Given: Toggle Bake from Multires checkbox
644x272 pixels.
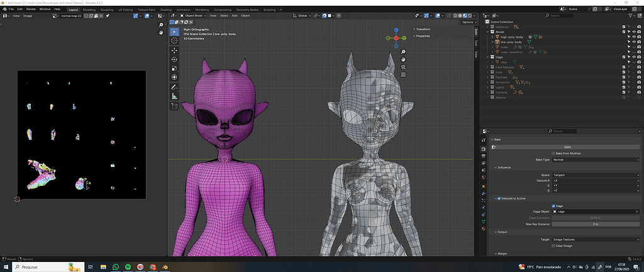Looking at the screenshot, I should (553, 153).
